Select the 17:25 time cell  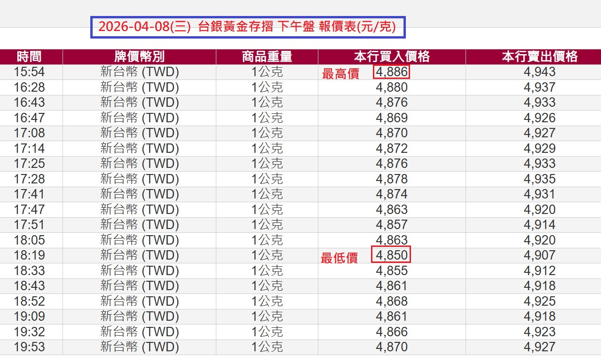click(x=31, y=164)
